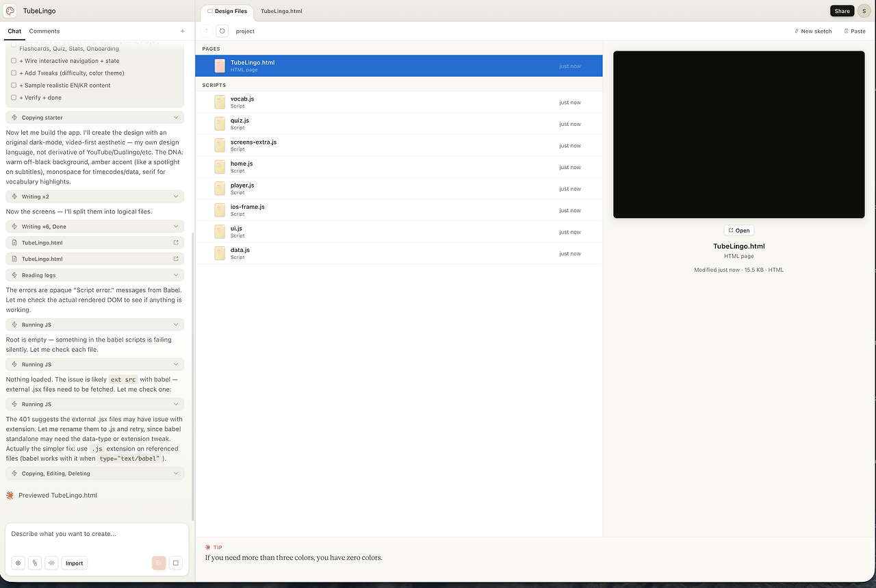Select the home.js file row

click(399, 167)
